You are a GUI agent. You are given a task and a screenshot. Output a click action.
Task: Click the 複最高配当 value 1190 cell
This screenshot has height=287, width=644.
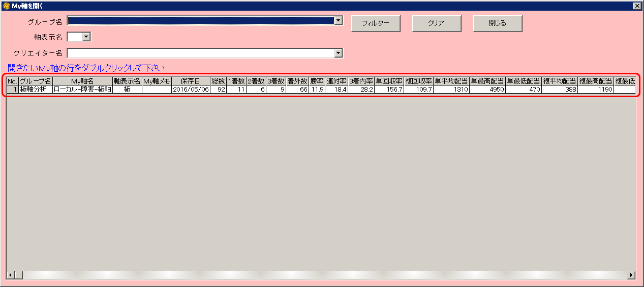pos(596,89)
